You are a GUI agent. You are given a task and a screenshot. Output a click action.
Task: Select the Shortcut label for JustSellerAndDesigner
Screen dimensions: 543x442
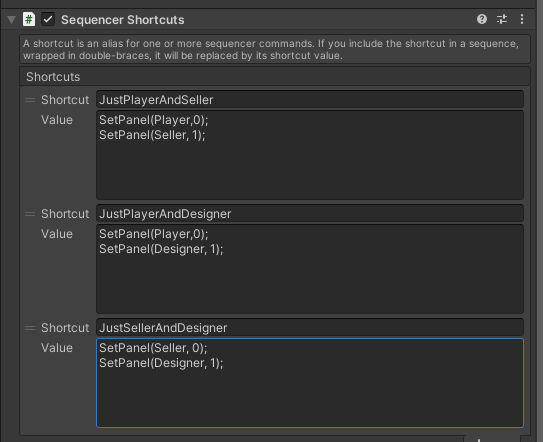[x=65, y=328]
